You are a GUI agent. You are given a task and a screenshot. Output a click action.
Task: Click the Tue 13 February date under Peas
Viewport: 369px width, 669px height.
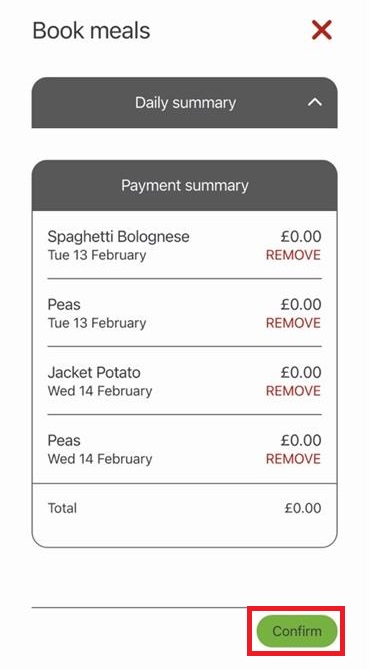coord(97,323)
